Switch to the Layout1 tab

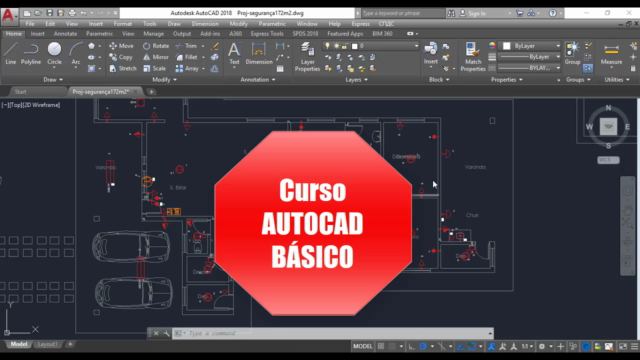click(x=48, y=344)
